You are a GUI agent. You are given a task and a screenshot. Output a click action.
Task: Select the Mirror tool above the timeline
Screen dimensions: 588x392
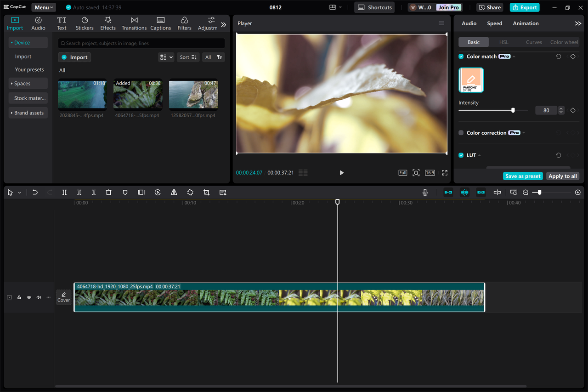coord(174,192)
